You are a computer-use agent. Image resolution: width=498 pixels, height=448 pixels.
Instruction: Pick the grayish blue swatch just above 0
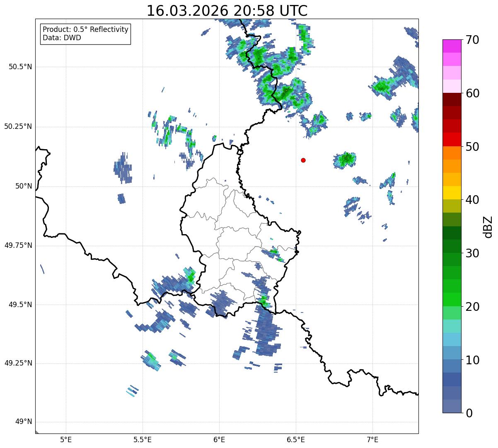[x=452, y=406]
